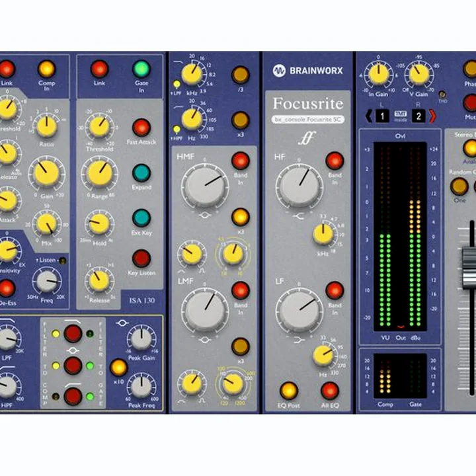Toggle the Key Listen button
Screen dimensions: 476x476
[x=141, y=258]
